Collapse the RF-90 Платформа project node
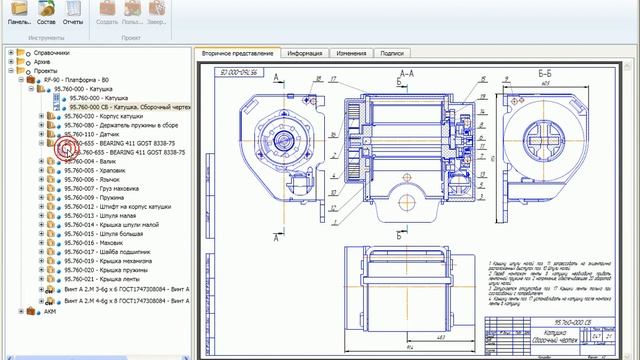The image size is (640, 360). coord(21,80)
